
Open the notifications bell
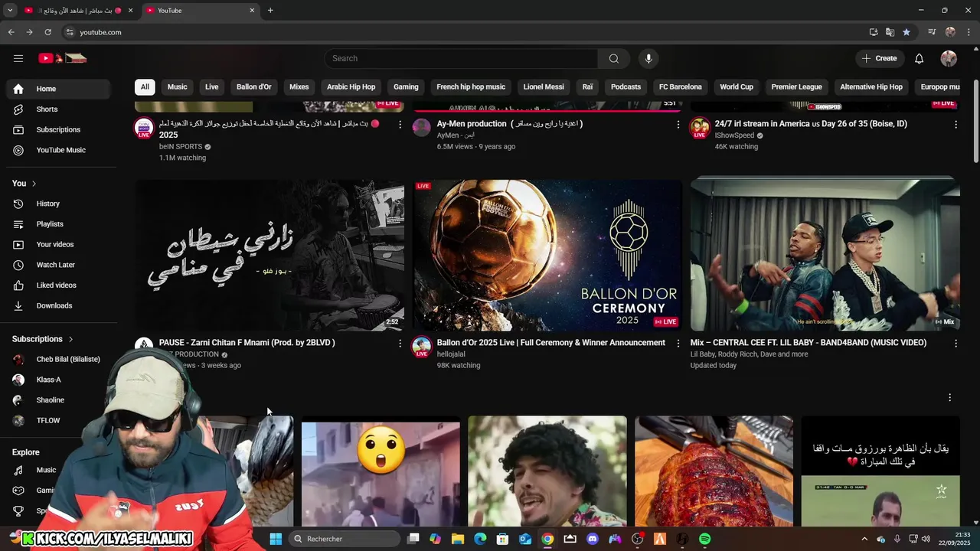coord(919,58)
